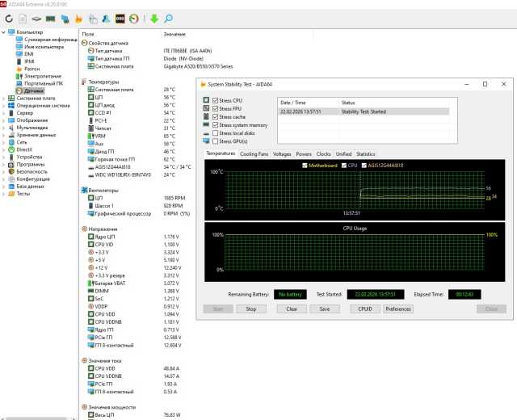Select the Разгон tree item
517x420 pixels.
(x=32, y=69)
